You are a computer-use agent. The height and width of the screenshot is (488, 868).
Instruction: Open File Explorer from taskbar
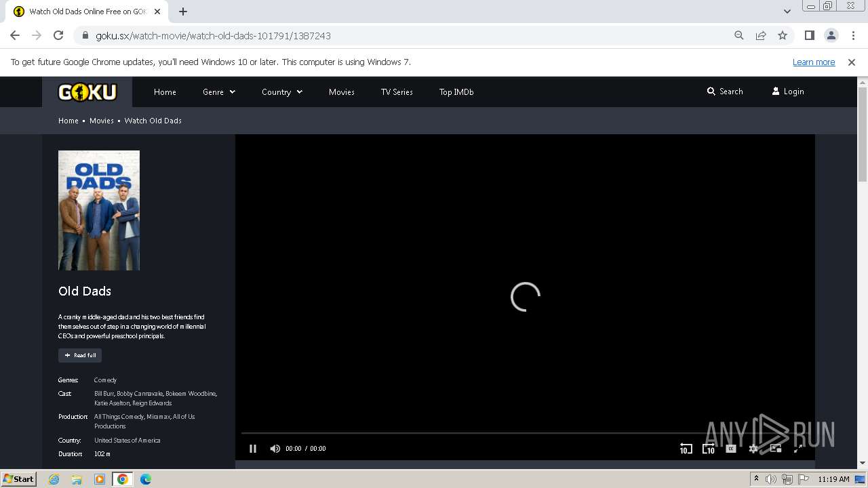tap(77, 479)
